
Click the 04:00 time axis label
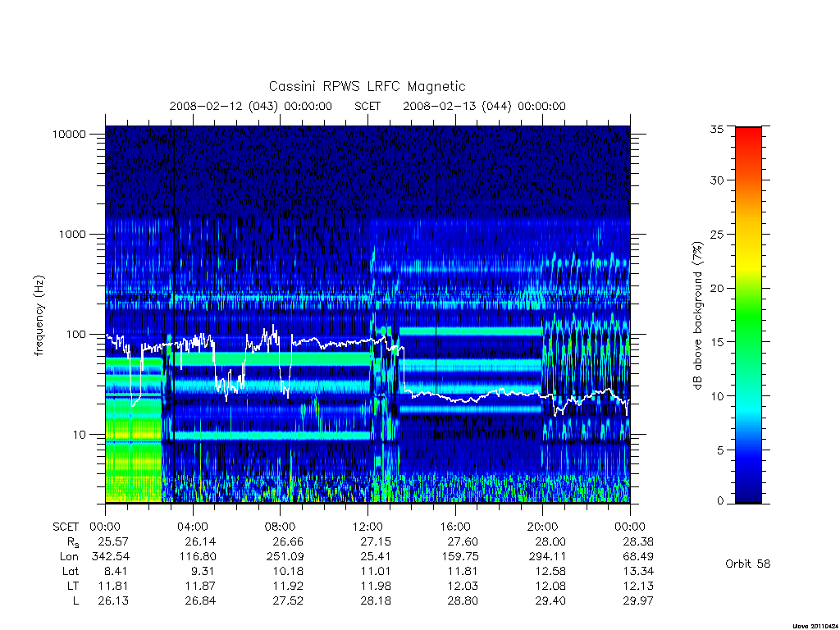coord(192,527)
